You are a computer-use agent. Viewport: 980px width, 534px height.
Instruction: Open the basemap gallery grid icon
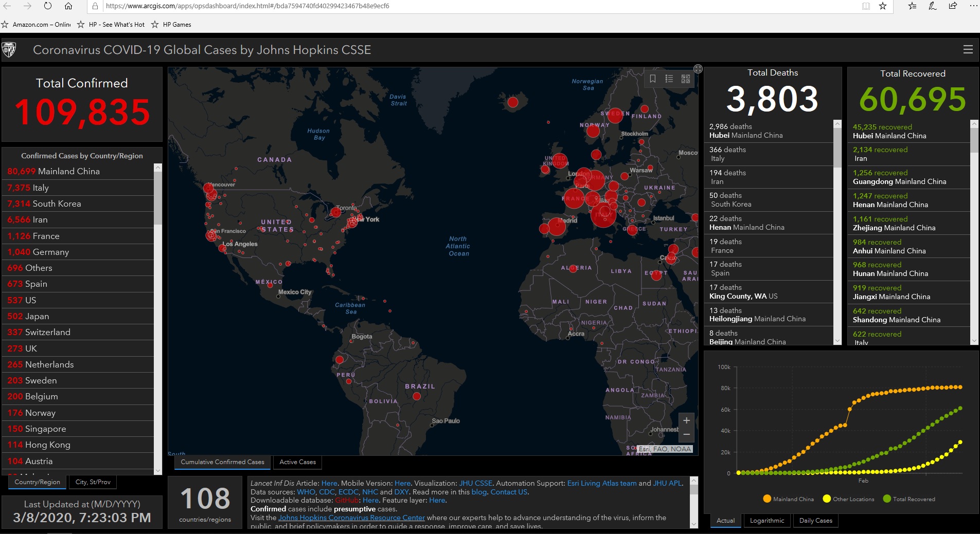[686, 79]
